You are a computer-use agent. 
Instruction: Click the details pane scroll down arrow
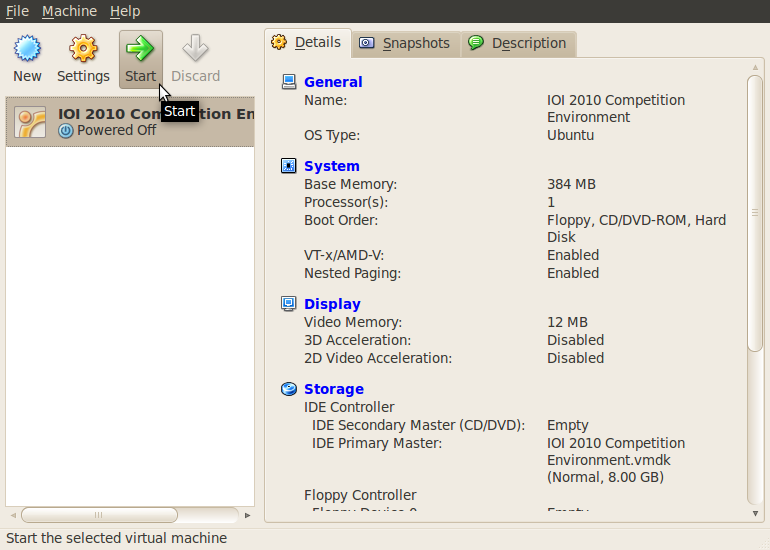755,514
